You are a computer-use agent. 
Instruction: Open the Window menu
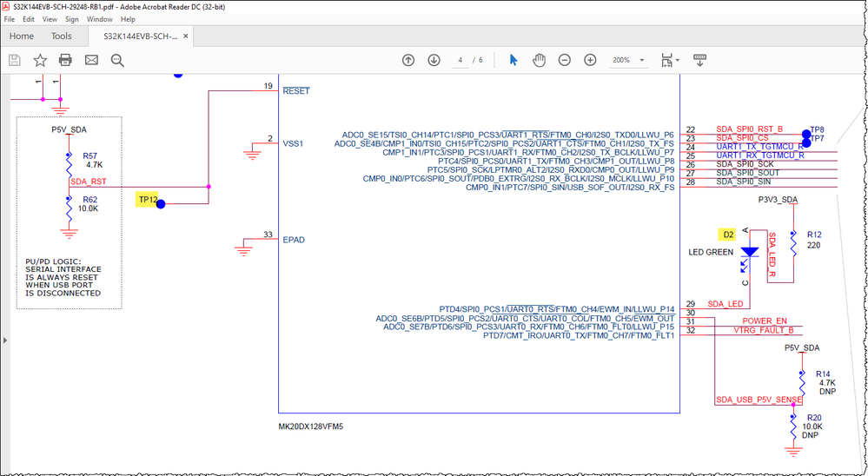click(100, 19)
